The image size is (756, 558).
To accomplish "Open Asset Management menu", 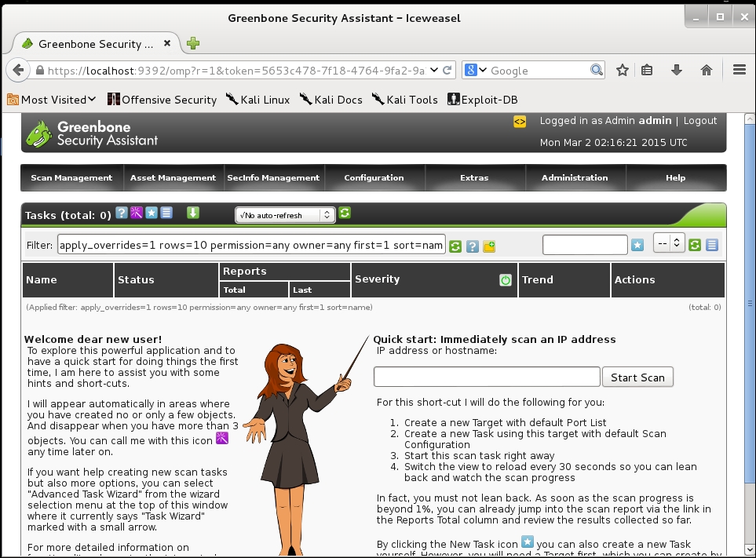I will tap(173, 178).
